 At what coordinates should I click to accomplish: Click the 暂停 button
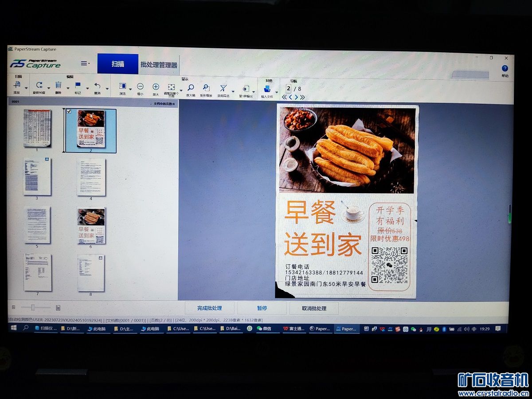[262, 308]
